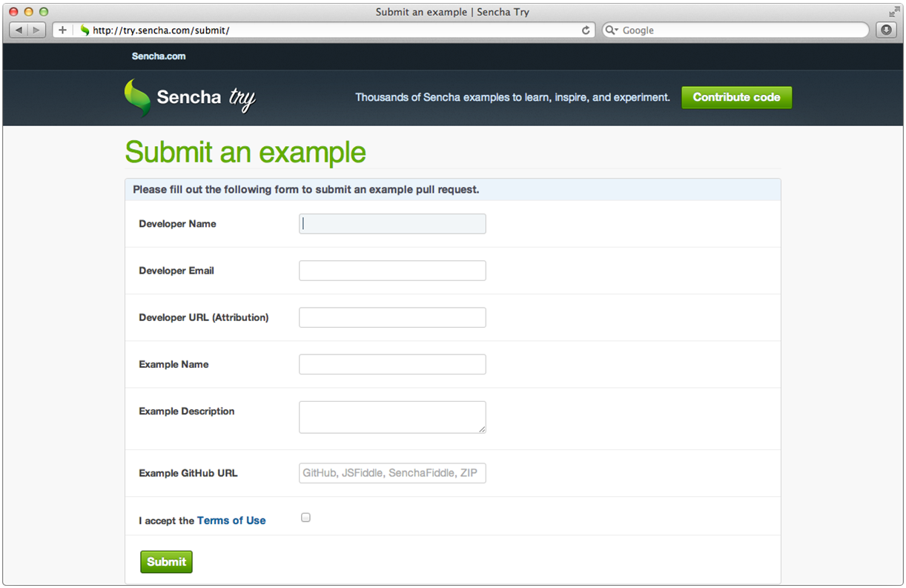The image size is (906, 588).
Task: Click the reload page icon
Action: click(586, 30)
